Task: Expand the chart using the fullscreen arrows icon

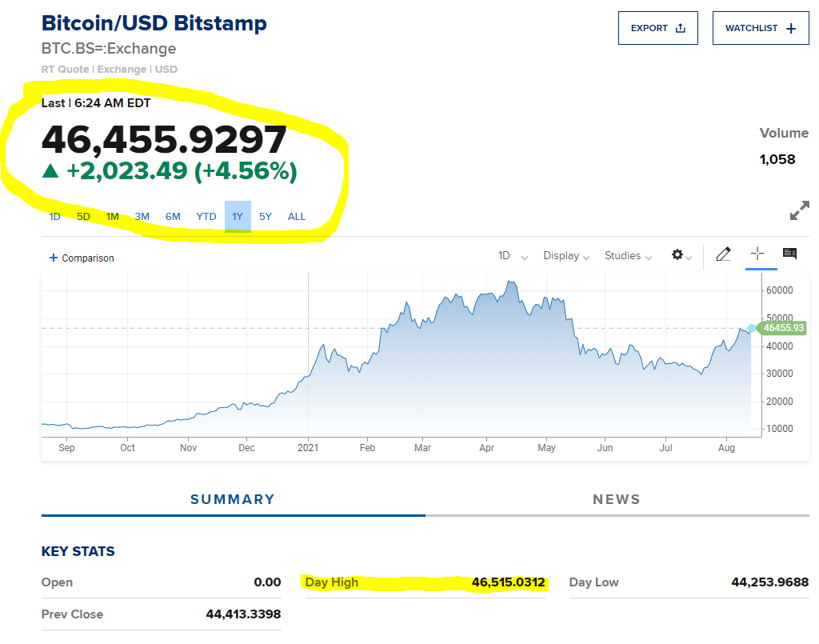Action: (x=798, y=210)
